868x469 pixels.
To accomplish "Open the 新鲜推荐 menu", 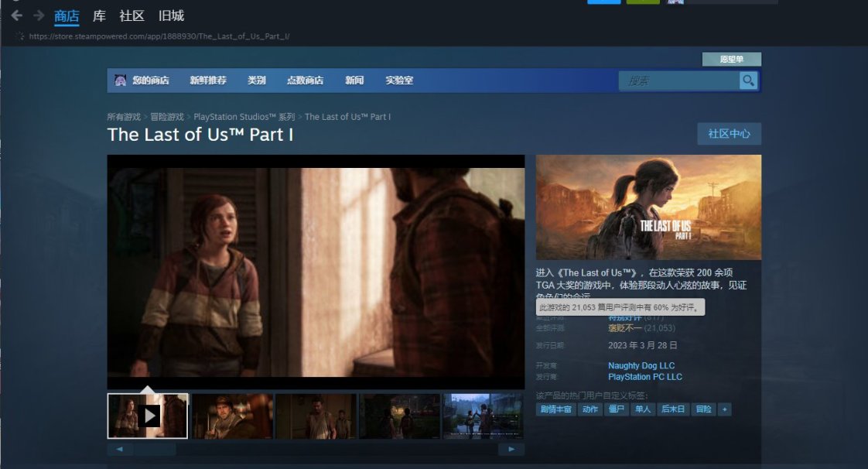I will [x=208, y=80].
